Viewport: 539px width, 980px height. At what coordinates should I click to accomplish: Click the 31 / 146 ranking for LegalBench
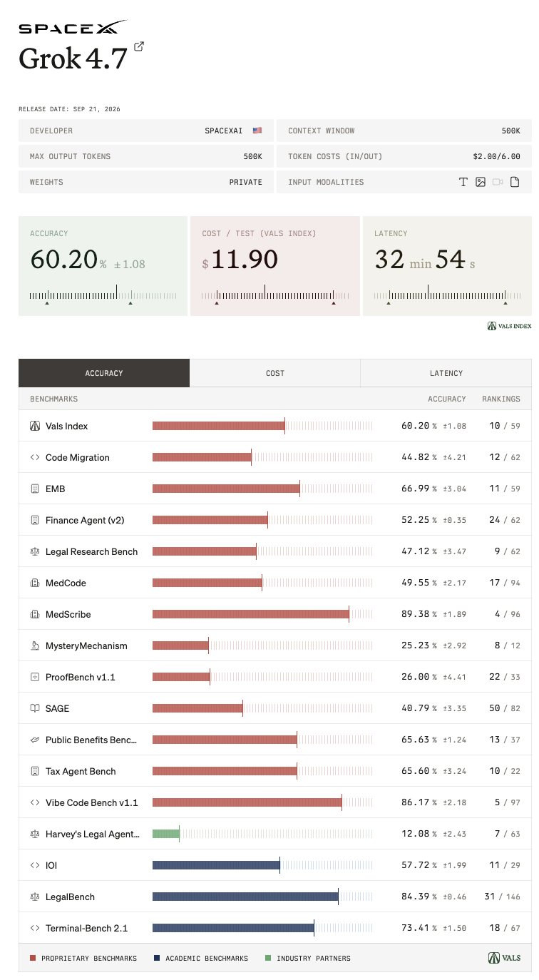(x=502, y=897)
